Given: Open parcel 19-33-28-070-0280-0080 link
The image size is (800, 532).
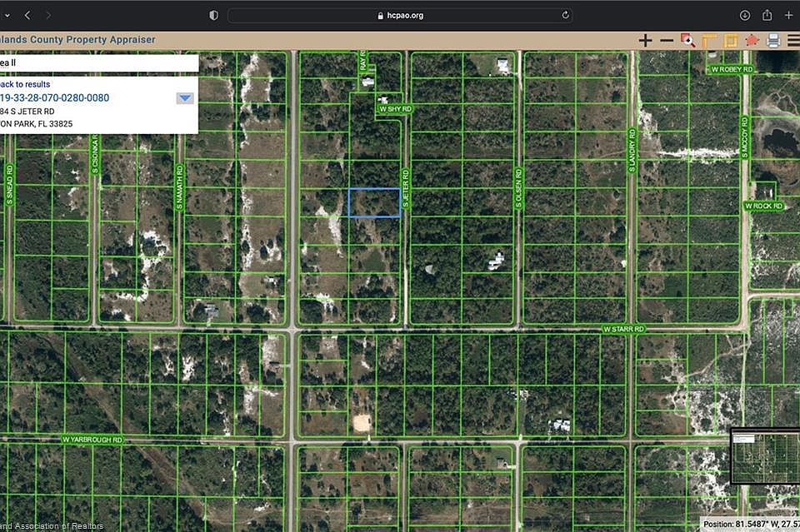Looking at the screenshot, I should click(x=54, y=98).
